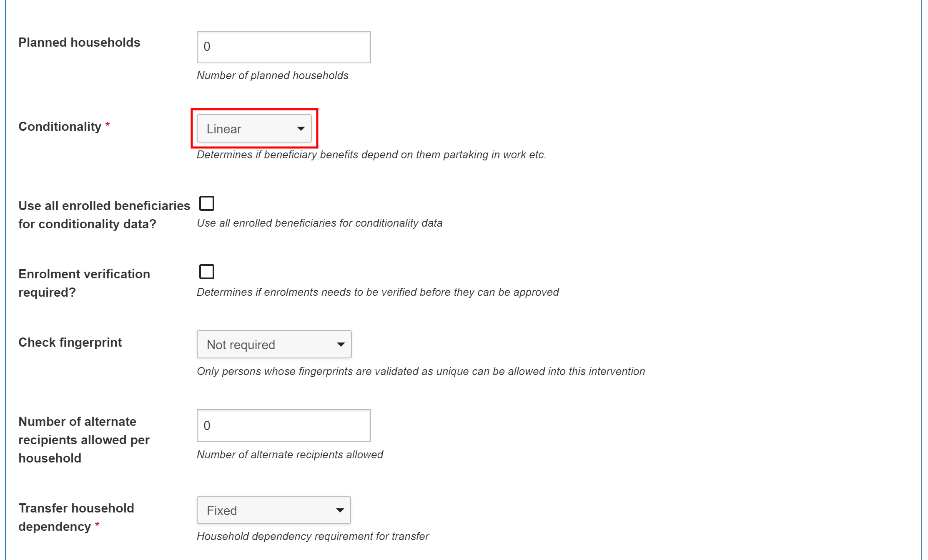Expand the Check fingerprint dropdown
Image resolution: width=928 pixels, height=560 pixels.
(274, 344)
